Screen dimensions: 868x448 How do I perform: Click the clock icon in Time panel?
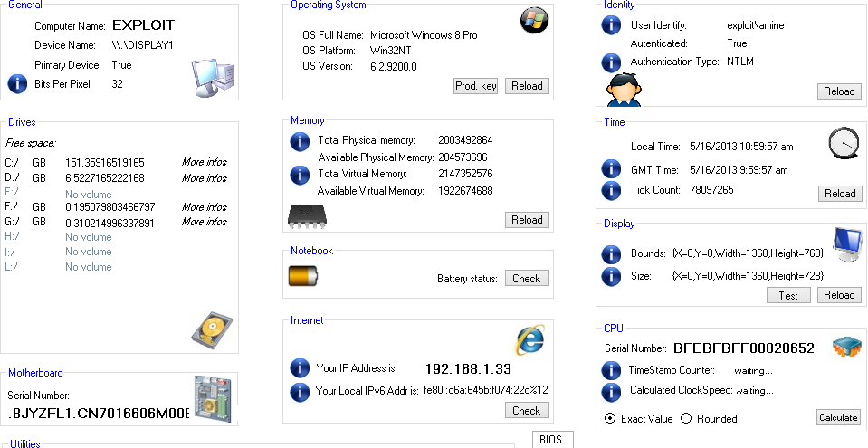click(x=843, y=142)
